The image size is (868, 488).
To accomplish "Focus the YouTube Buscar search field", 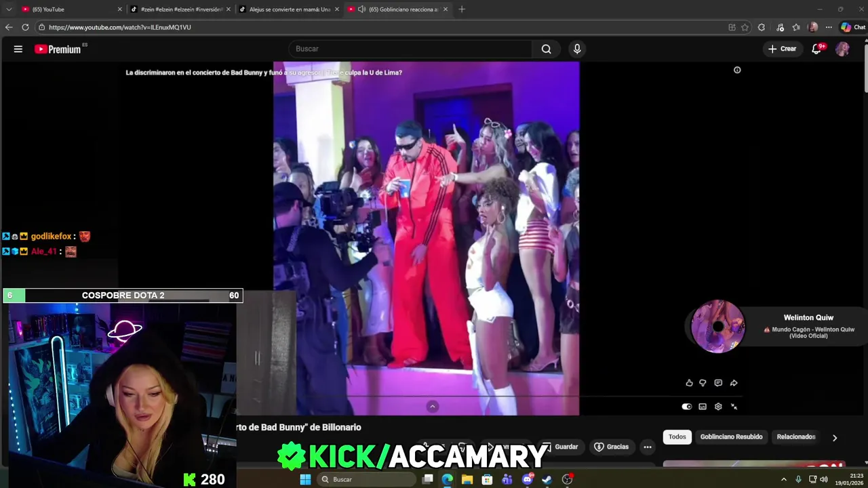I will [411, 49].
